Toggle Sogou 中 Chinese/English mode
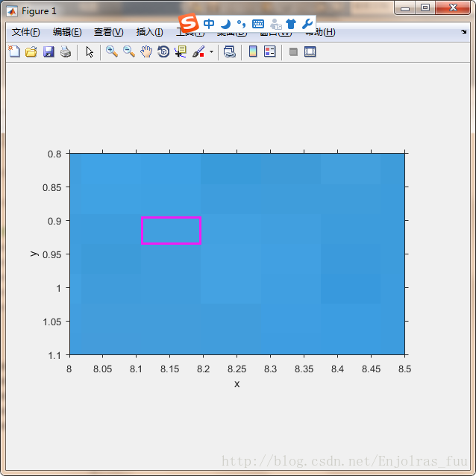 pos(209,24)
